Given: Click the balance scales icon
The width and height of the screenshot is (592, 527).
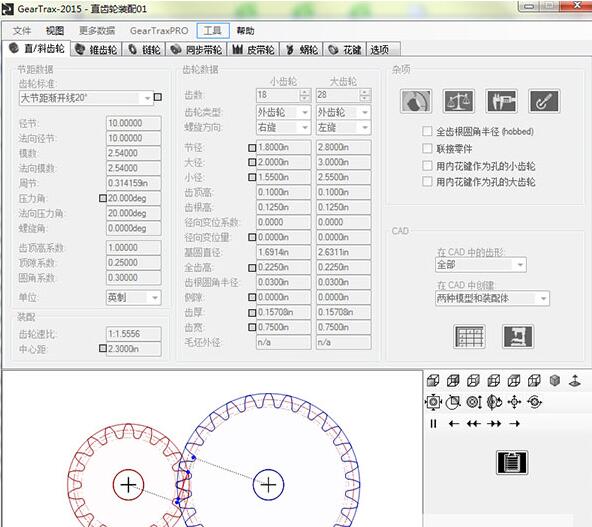Looking at the screenshot, I should [x=458, y=101].
